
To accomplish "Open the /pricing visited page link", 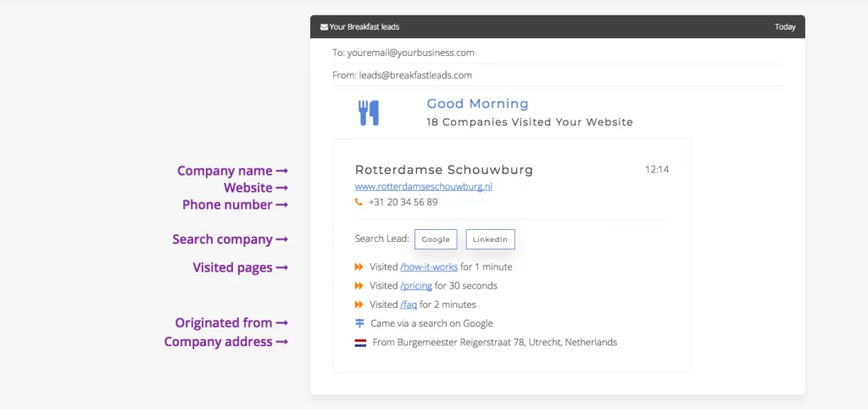I will pos(415,286).
